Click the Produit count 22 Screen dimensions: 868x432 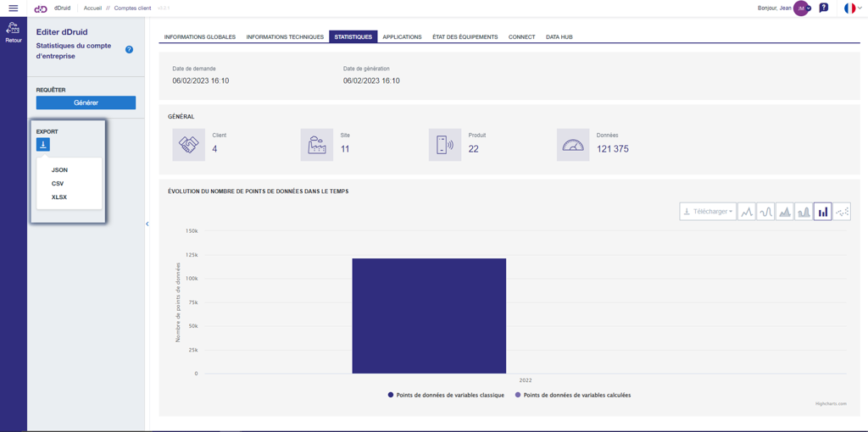tap(473, 149)
